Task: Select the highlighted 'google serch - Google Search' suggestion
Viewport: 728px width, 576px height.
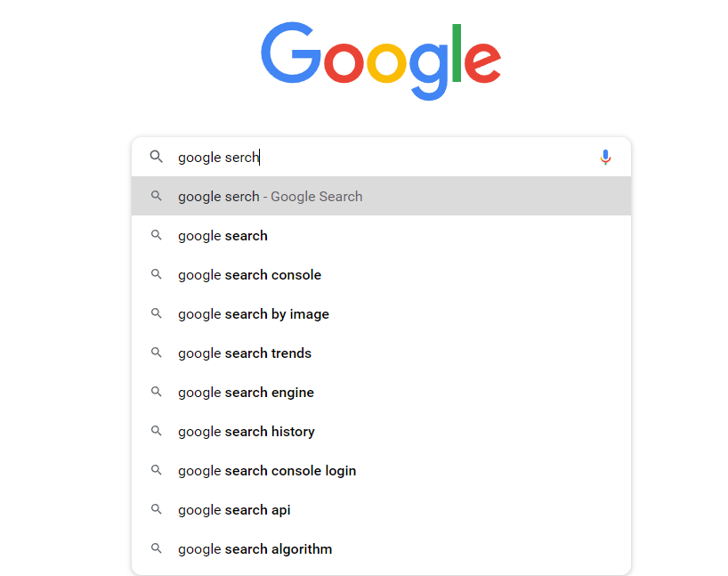Action: (270, 197)
